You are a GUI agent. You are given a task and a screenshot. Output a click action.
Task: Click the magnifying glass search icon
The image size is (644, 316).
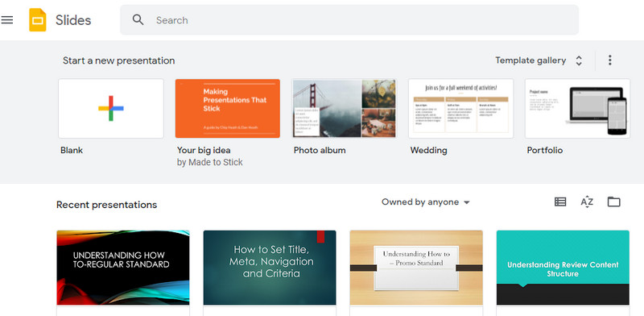(x=138, y=19)
